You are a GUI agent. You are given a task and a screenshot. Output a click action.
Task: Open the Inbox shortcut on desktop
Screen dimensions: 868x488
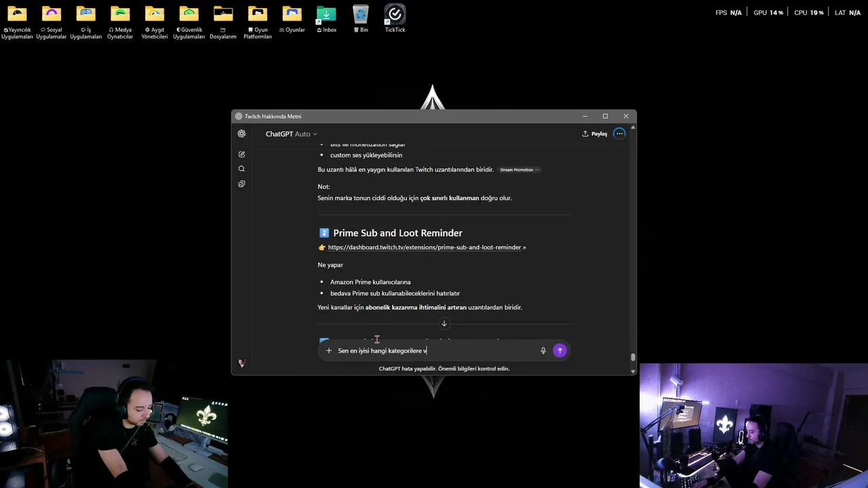pos(326,19)
